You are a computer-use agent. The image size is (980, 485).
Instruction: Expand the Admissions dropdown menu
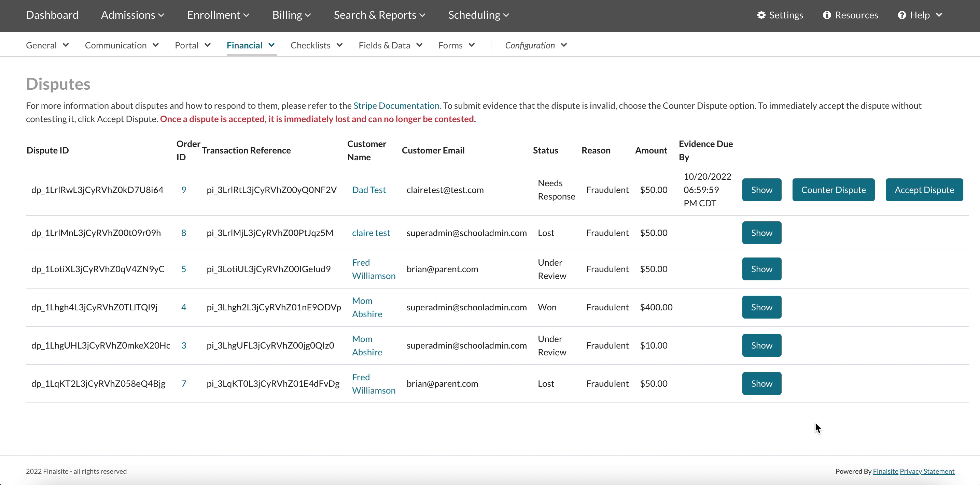132,15
